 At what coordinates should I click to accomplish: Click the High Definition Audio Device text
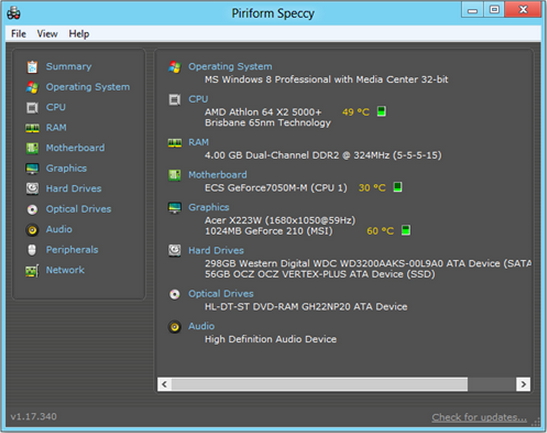[270, 339]
